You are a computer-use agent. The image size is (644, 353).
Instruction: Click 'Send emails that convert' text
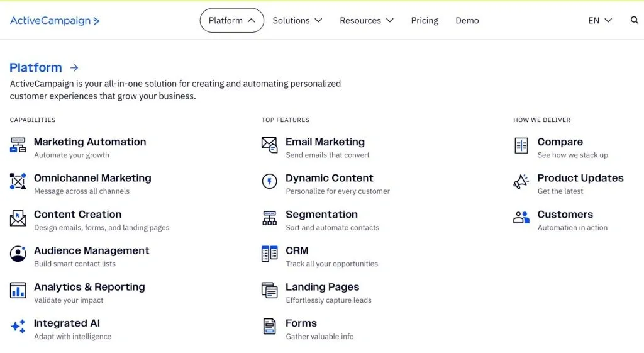point(327,155)
